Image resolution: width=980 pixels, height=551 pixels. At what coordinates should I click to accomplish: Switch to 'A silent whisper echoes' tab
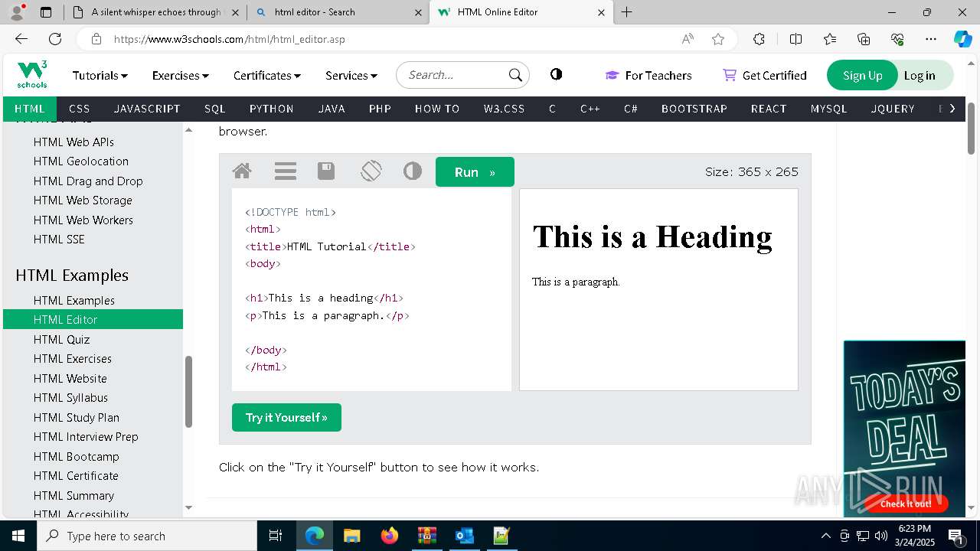[x=155, y=12]
